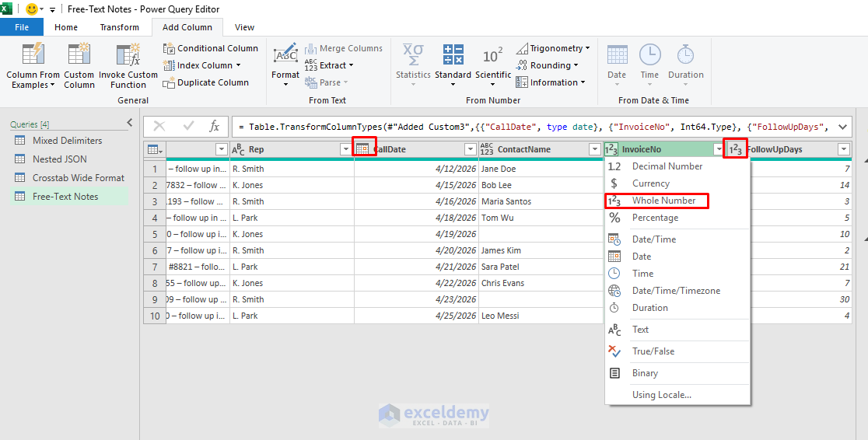
Task: Select Using Locale option
Action: 677,395
